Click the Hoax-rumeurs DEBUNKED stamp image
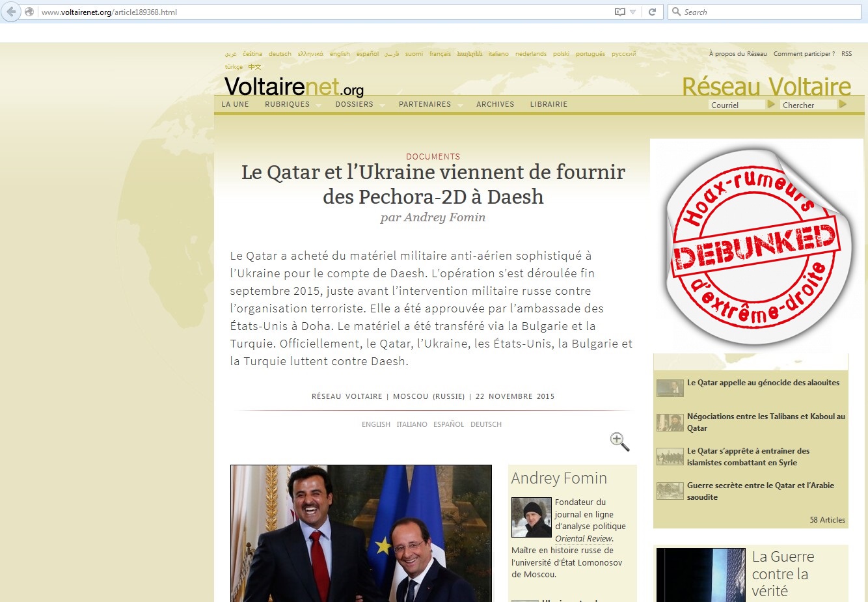868x602 pixels. (756, 245)
